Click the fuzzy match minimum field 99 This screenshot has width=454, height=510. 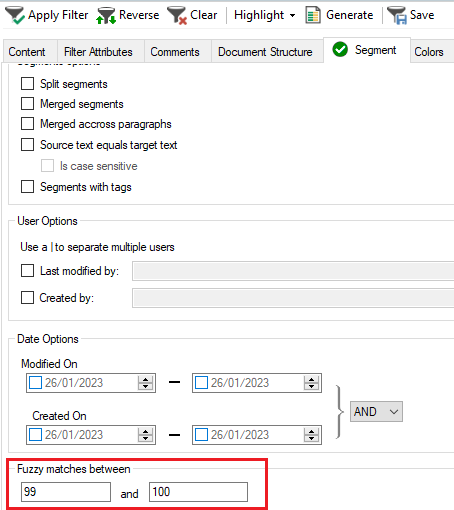tap(66, 492)
